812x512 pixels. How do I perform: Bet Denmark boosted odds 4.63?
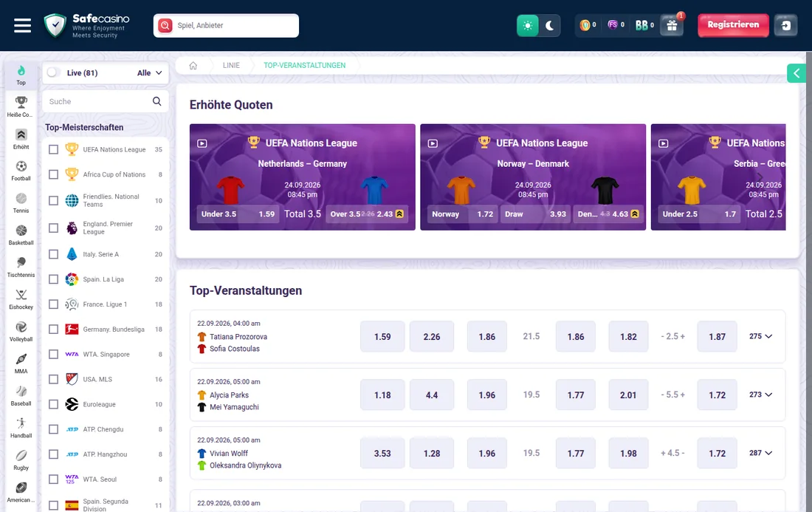click(x=608, y=214)
